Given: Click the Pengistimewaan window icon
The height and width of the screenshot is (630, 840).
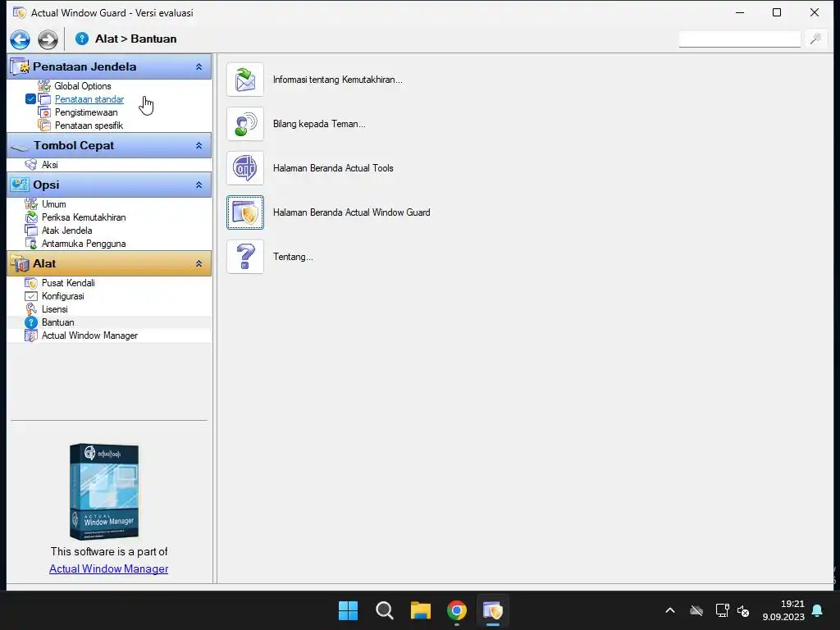Looking at the screenshot, I should coord(44,112).
